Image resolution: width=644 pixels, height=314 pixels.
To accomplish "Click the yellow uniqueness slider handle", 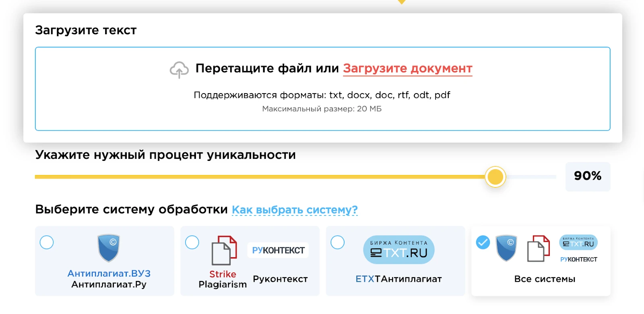I will (x=495, y=177).
